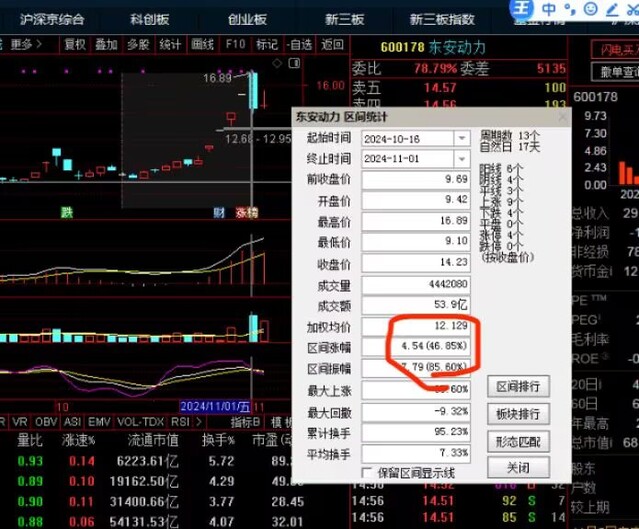Expand more indicators with > arrow
This screenshot has width=639, height=529.
pyautogui.click(x=199, y=422)
